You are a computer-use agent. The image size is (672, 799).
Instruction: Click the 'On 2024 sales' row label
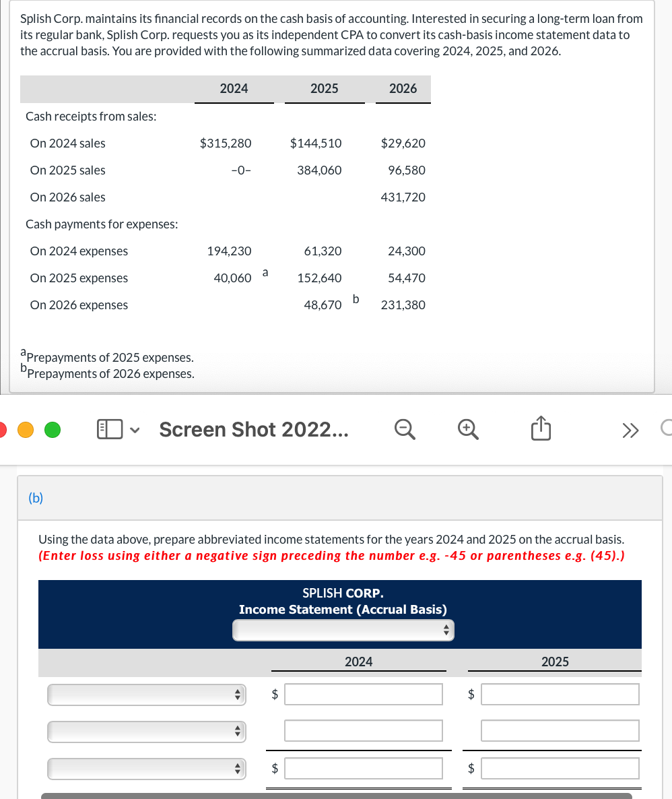[68, 143]
